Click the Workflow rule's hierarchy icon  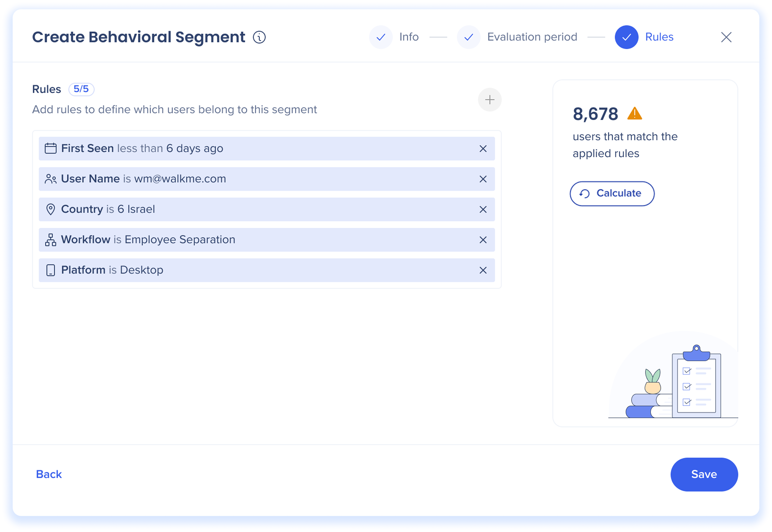50,240
